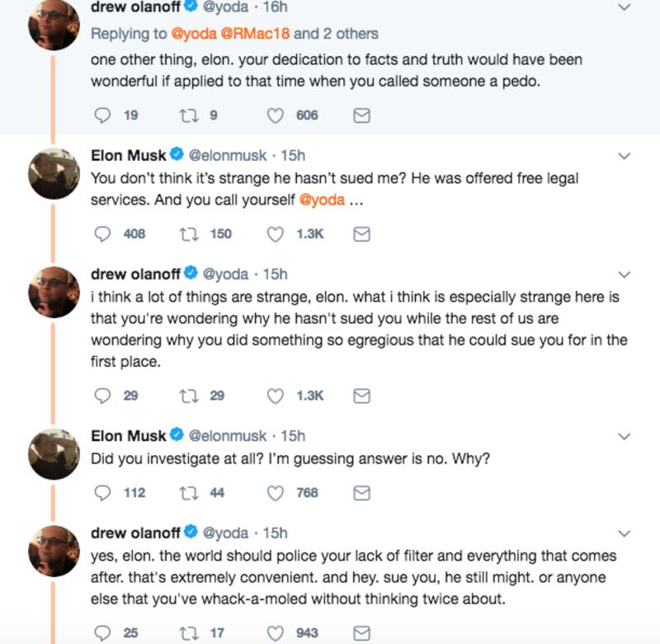Screen dimensions: 660x644
Task: Click the envelope icon beside 768 likes
Action: pos(361,492)
